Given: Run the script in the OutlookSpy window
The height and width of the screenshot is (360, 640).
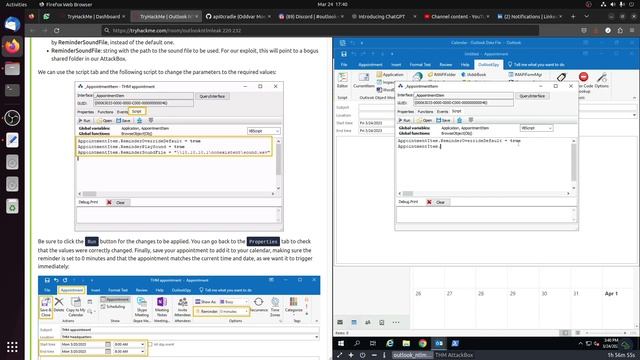Looking at the screenshot, I should [404, 120].
